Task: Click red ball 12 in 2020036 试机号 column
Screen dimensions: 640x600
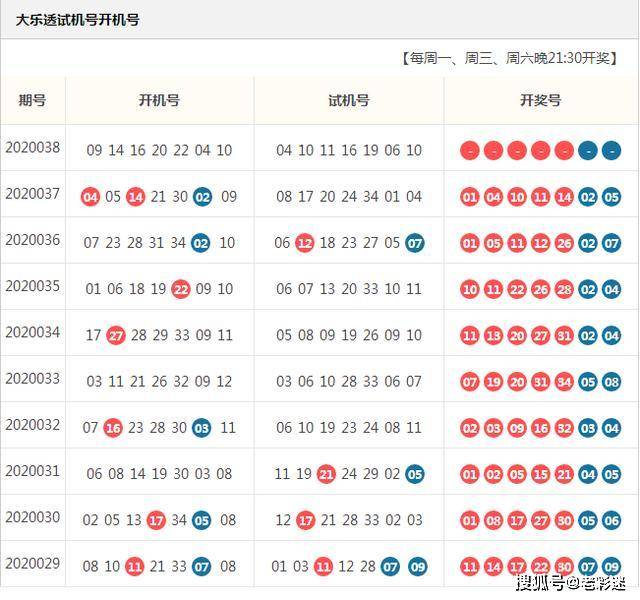Action: [x=304, y=243]
